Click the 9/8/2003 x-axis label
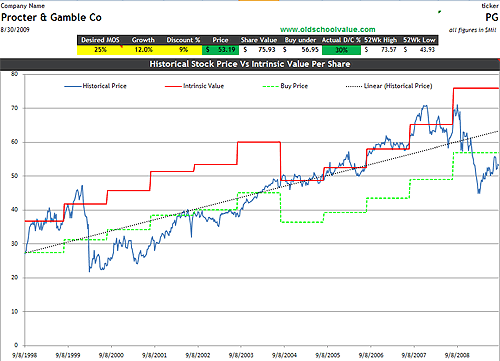The width and height of the screenshot is (500, 361). (241, 355)
